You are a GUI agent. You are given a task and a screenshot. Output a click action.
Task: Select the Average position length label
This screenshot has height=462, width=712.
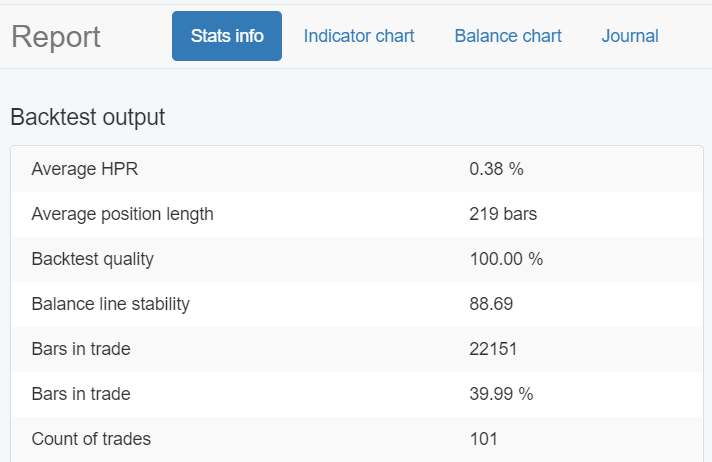[122, 214]
